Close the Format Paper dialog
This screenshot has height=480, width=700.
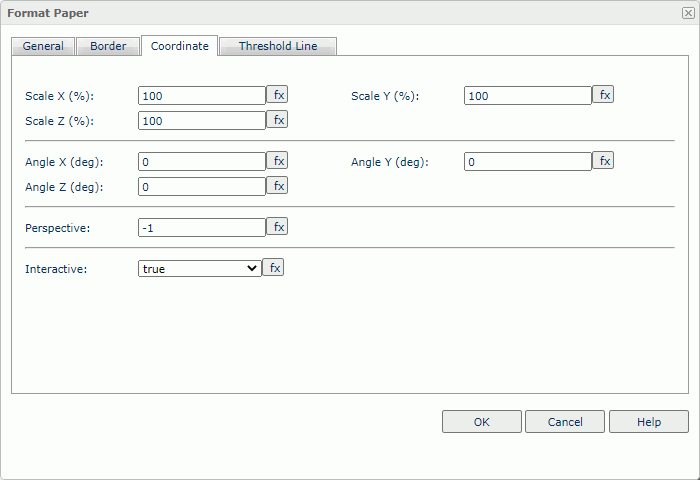[688, 13]
